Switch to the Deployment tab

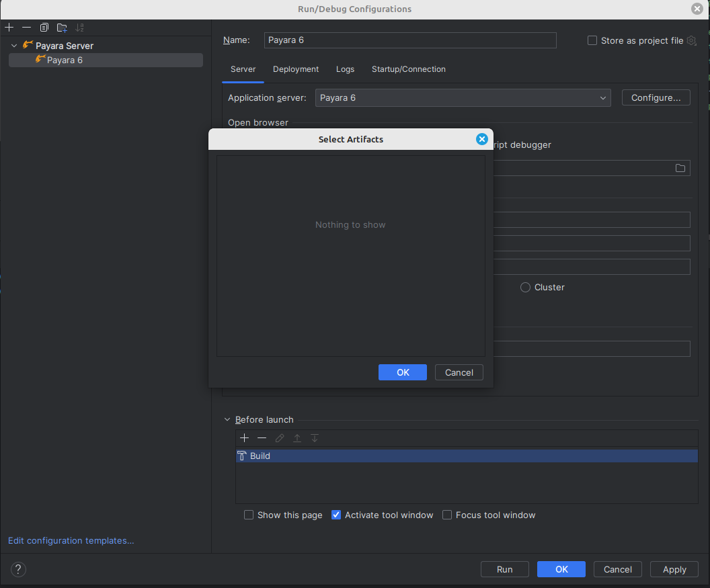click(x=296, y=69)
